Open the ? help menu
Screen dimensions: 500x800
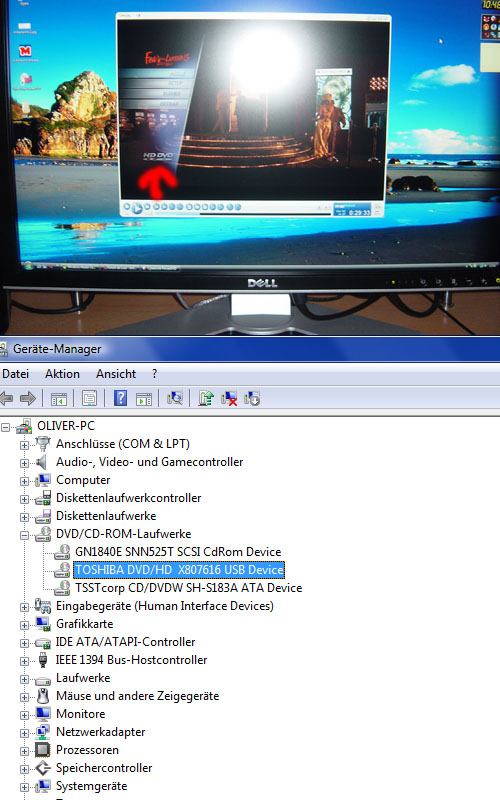click(x=155, y=374)
